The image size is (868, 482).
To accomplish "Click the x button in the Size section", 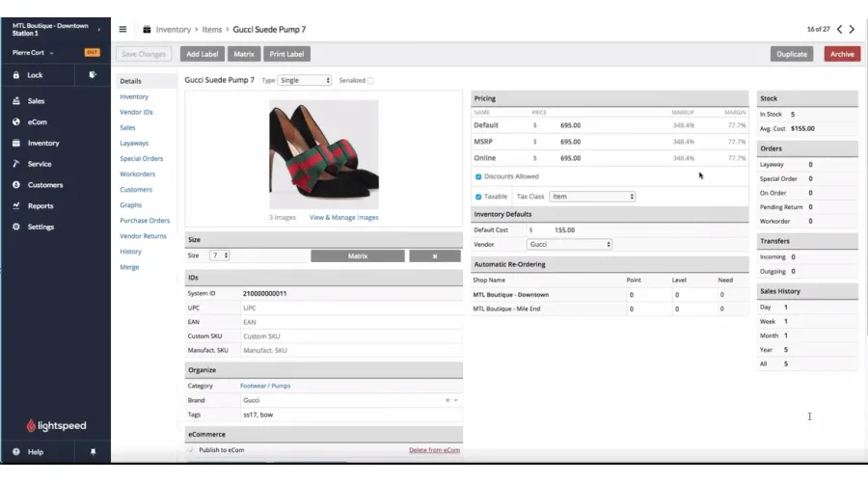I will pos(435,255).
